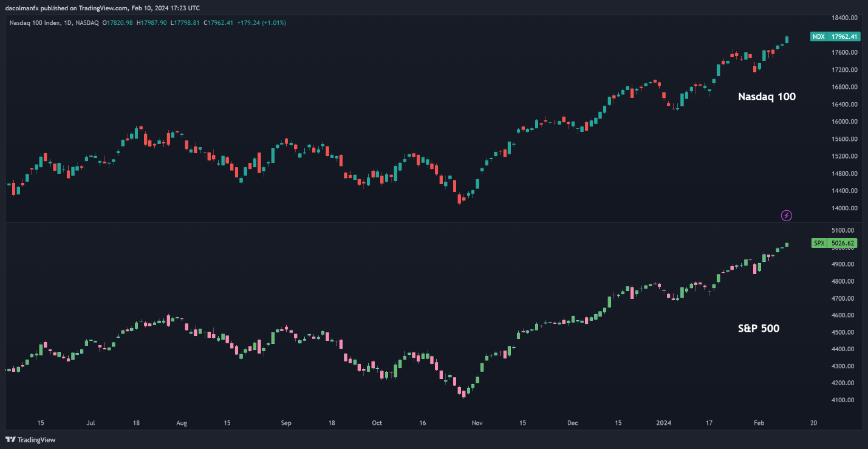Click the Aug label on time axis
This screenshot has width=868, height=449.
(181, 422)
